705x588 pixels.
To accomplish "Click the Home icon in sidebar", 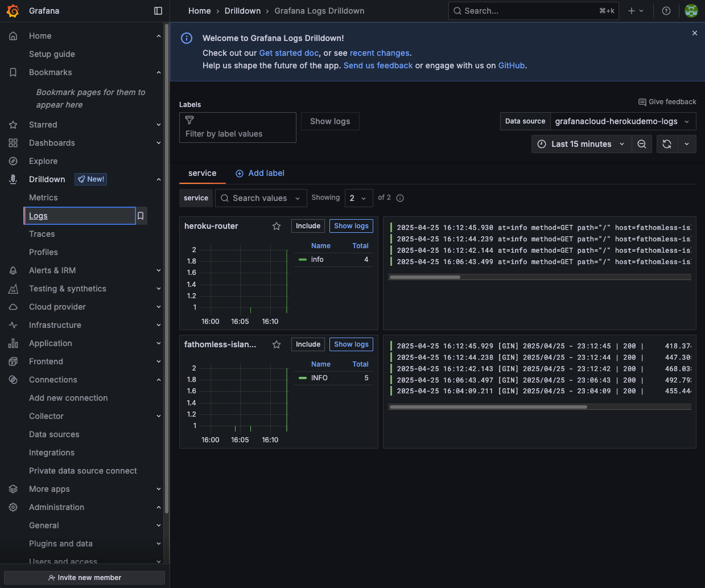I will pyautogui.click(x=13, y=36).
